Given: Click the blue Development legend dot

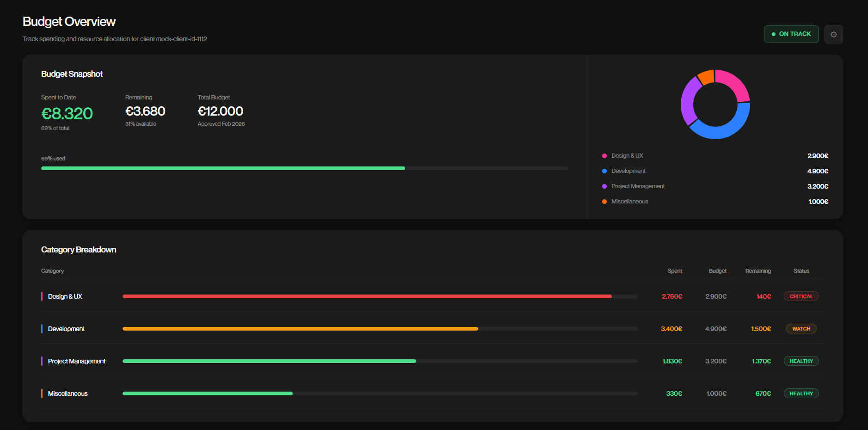Looking at the screenshot, I should (604, 171).
